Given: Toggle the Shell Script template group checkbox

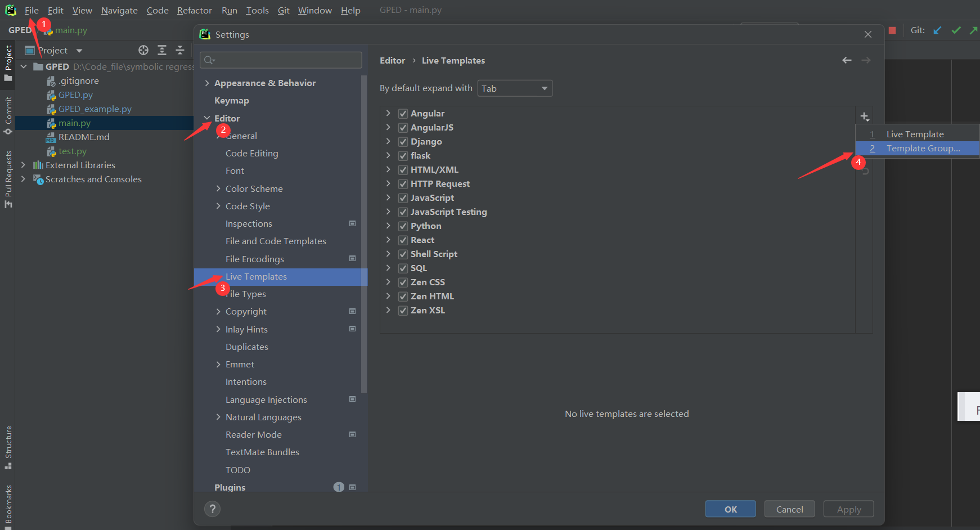Looking at the screenshot, I should coord(403,254).
